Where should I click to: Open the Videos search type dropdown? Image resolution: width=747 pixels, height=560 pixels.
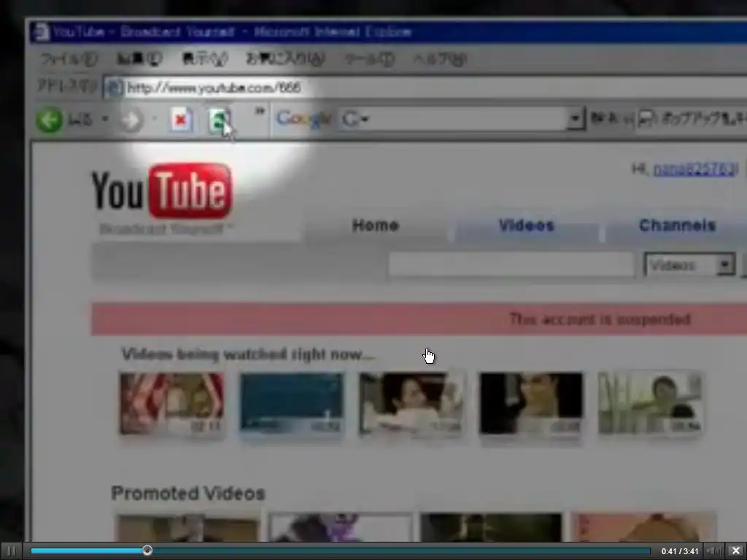pyautogui.click(x=689, y=265)
